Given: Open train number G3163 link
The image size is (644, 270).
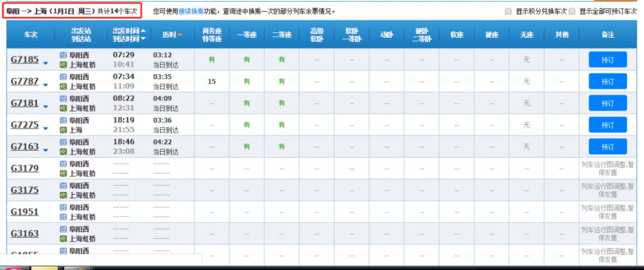Looking at the screenshot, I should (24, 234).
